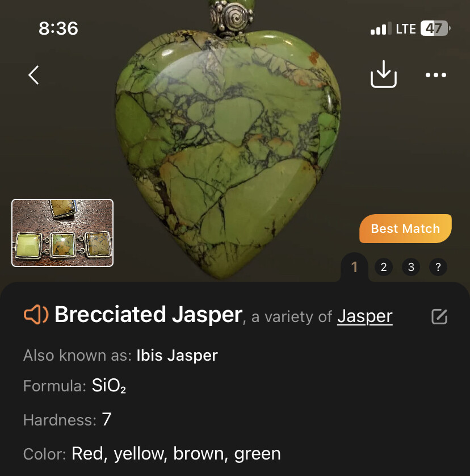Switch to match result 2
The width and height of the screenshot is (470, 476).
coord(384,267)
